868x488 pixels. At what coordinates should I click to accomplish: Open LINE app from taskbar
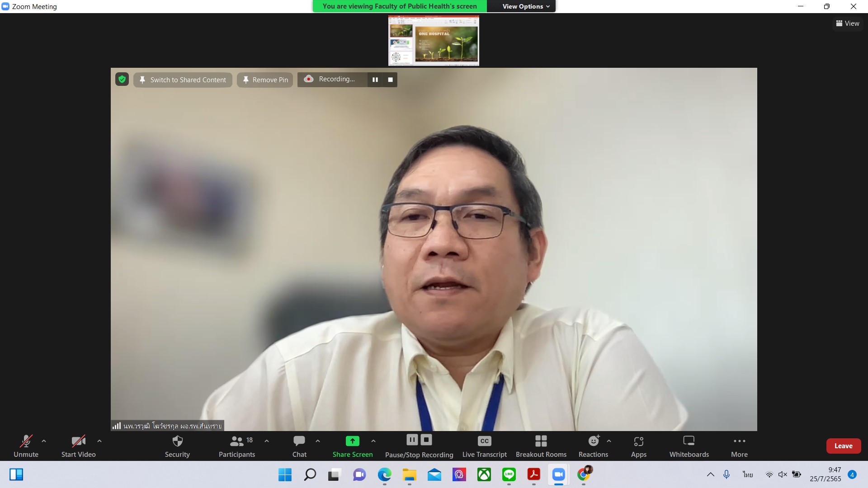[x=509, y=474]
